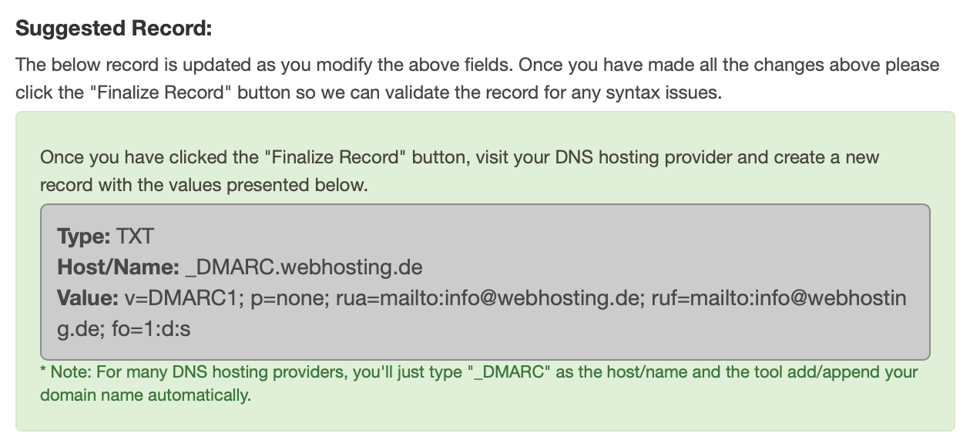Screen dimensions: 980x447
Task: Click the "rua=mailto:info@webhosting.de" tag
Action: click(489, 298)
